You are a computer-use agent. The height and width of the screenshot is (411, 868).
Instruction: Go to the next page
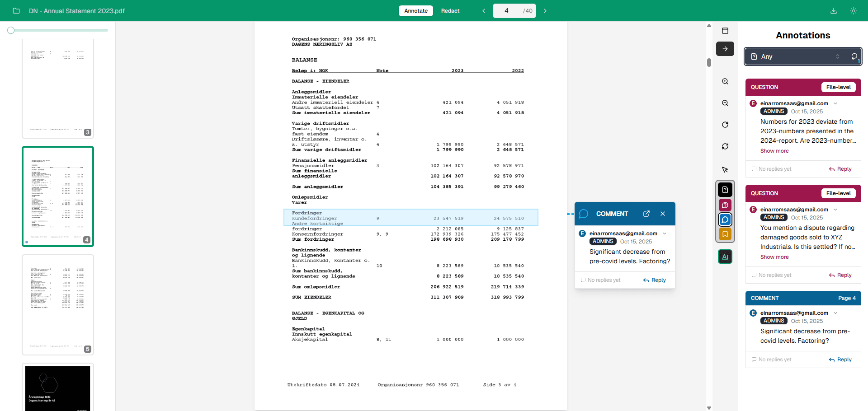coord(545,11)
